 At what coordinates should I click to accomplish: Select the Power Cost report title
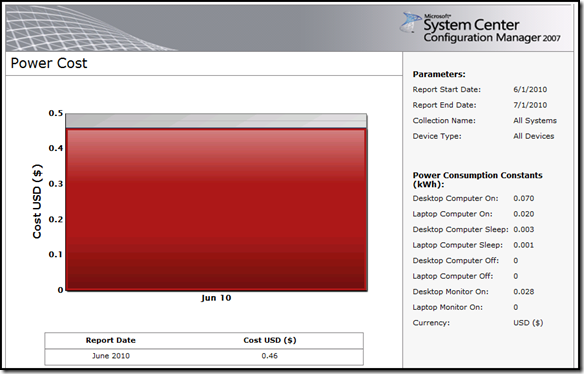pos(49,63)
